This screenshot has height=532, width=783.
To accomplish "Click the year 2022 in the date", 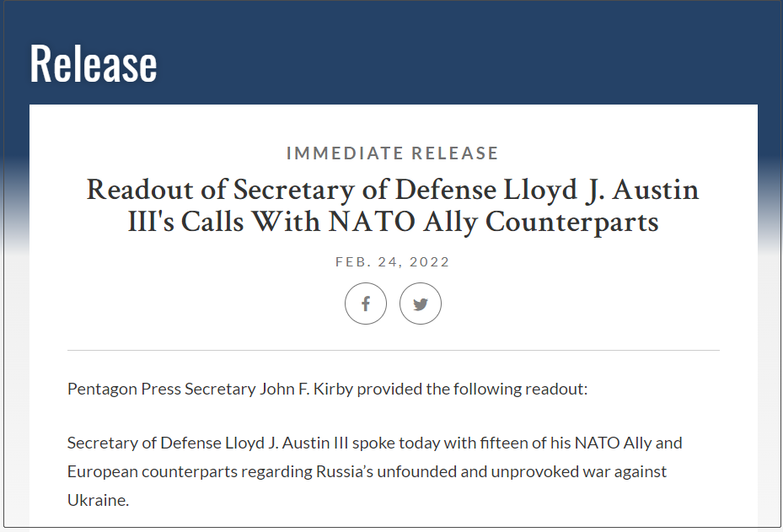I will click(x=430, y=261).
